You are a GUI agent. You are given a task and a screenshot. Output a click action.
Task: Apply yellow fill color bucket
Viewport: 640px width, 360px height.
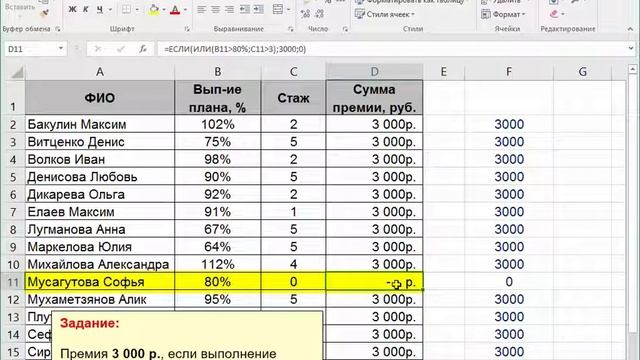click(154, 9)
